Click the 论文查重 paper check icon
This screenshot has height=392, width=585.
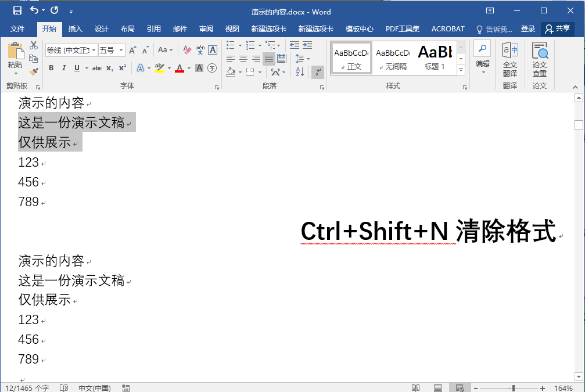click(539, 59)
